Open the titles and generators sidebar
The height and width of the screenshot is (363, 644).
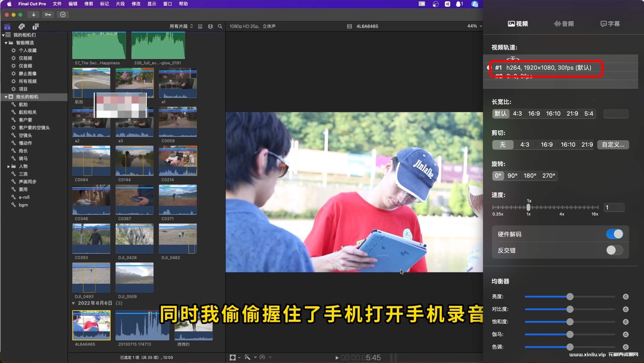(x=36, y=26)
